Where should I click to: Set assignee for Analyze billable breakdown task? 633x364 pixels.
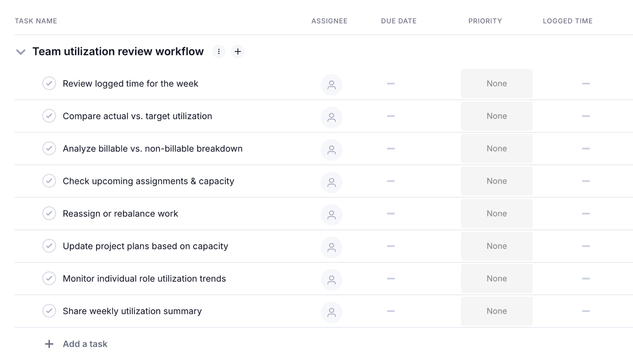[331, 150]
